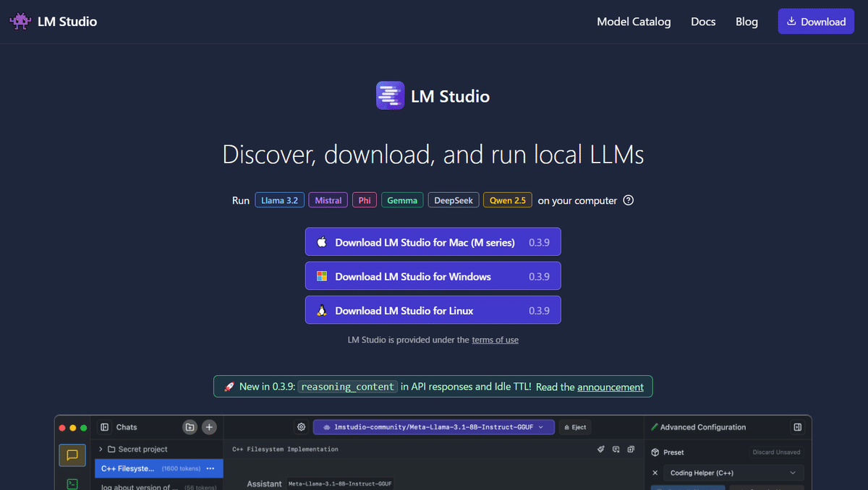Click the tag icon above the chat

pyautogui.click(x=600, y=449)
